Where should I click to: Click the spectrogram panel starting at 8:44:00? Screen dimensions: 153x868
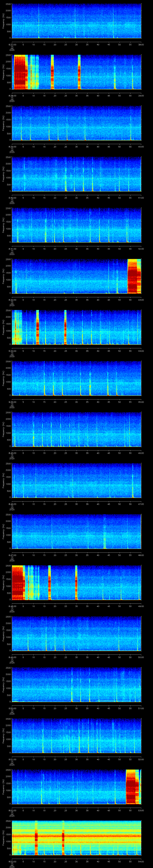(77, 378)
